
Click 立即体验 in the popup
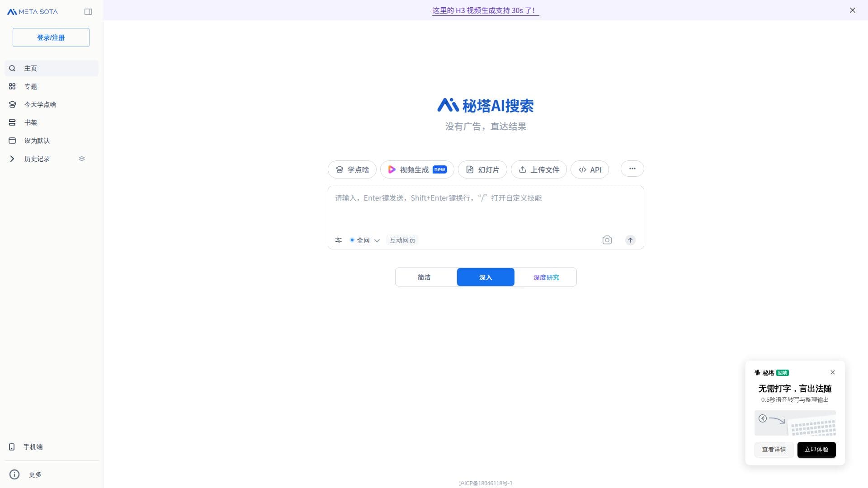click(816, 450)
